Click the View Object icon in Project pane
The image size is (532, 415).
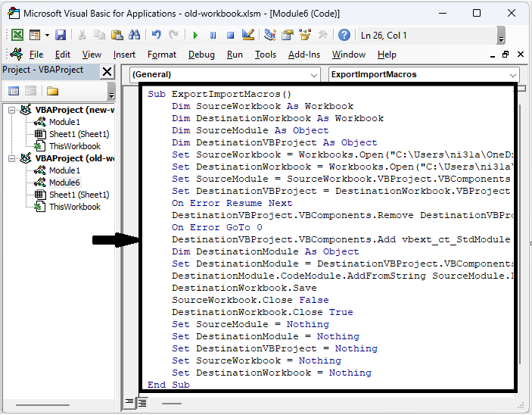(x=30, y=91)
